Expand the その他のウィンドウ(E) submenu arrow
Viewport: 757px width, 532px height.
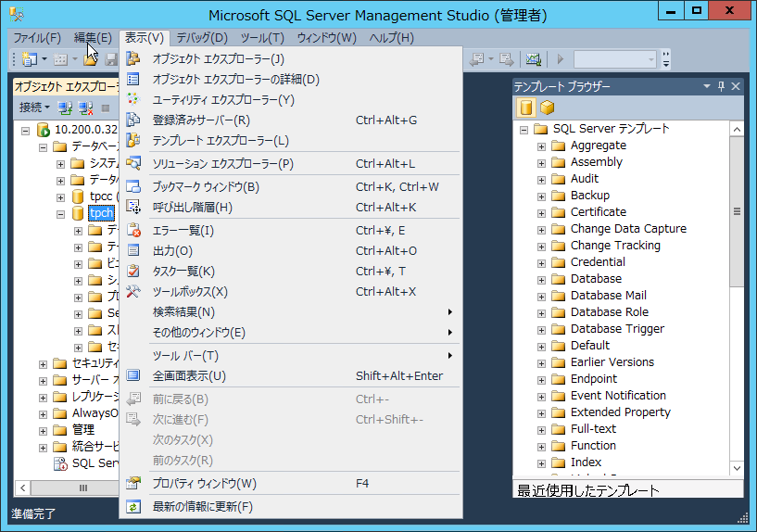(x=450, y=332)
